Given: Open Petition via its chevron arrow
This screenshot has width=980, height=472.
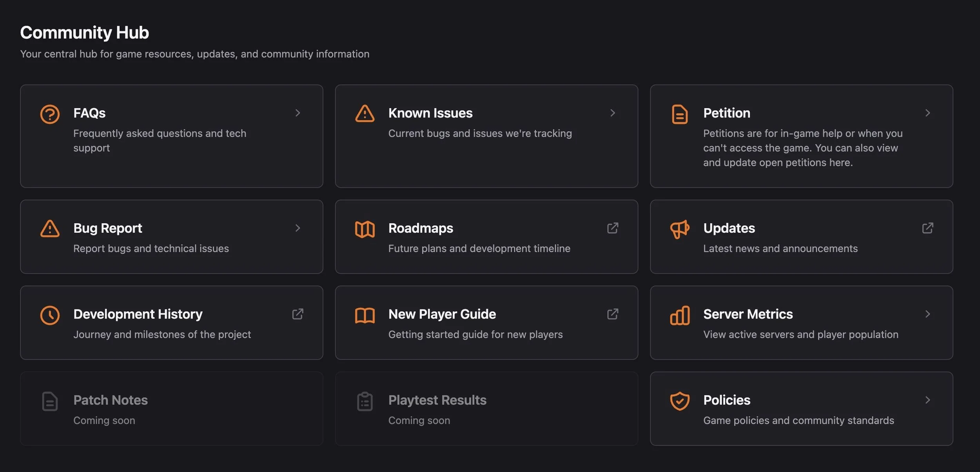Looking at the screenshot, I should click(927, 113).
